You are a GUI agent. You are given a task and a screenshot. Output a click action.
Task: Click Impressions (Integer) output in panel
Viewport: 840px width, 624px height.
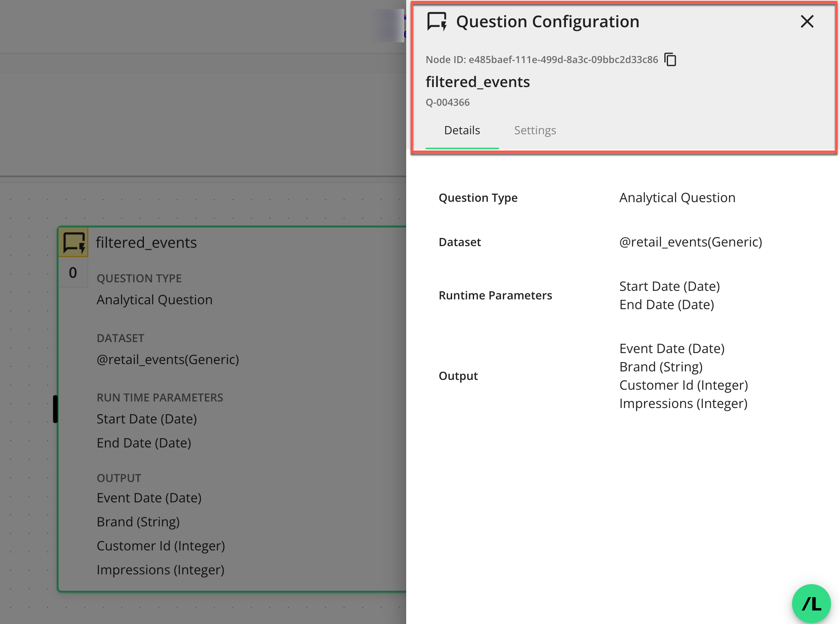pos(683,404)
